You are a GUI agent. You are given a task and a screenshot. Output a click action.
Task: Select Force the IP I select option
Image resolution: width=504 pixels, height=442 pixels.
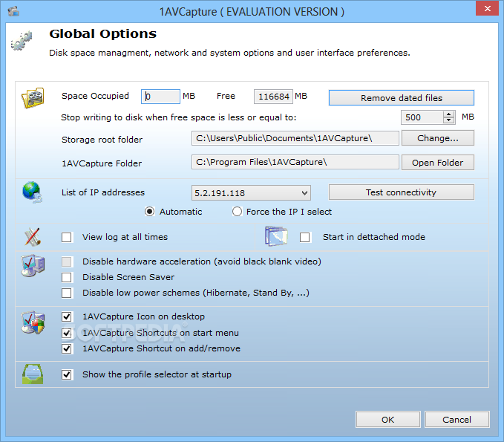point(237,212)
